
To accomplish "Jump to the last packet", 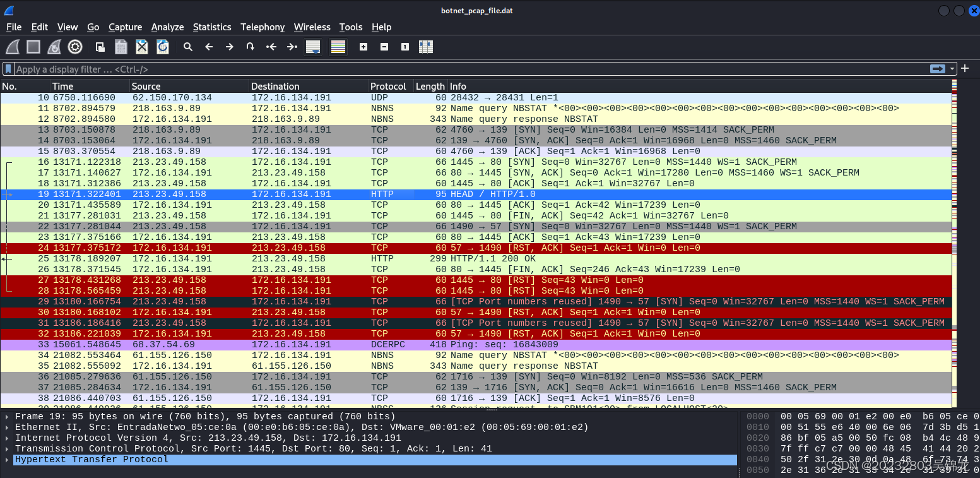I will [292, 47].
